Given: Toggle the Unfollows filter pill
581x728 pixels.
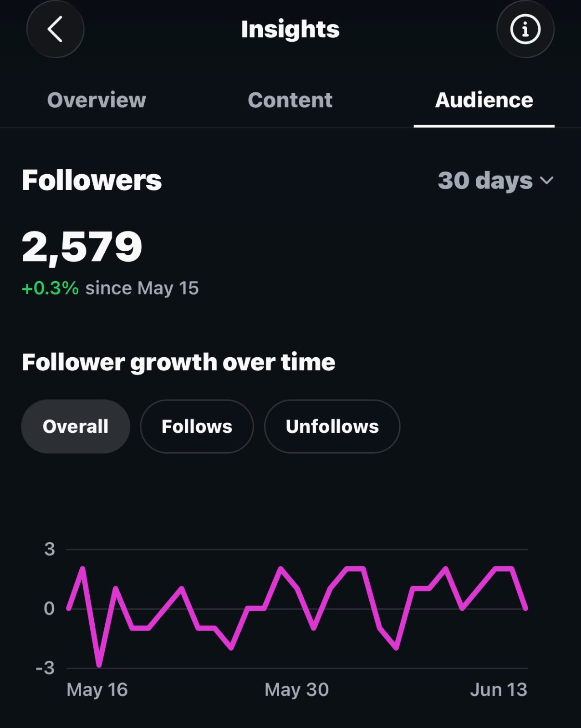Looking at the screenshot, I should click(x=332, y=426).
